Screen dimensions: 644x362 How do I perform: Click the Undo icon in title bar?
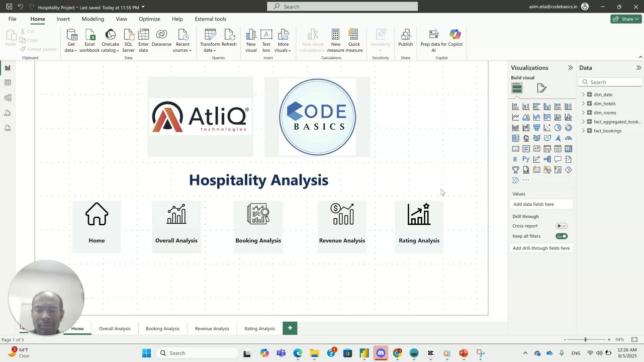tap(21, 7)
